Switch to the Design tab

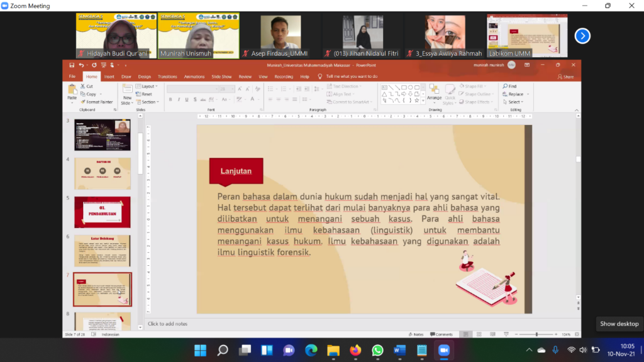click(x=144, y=76)
